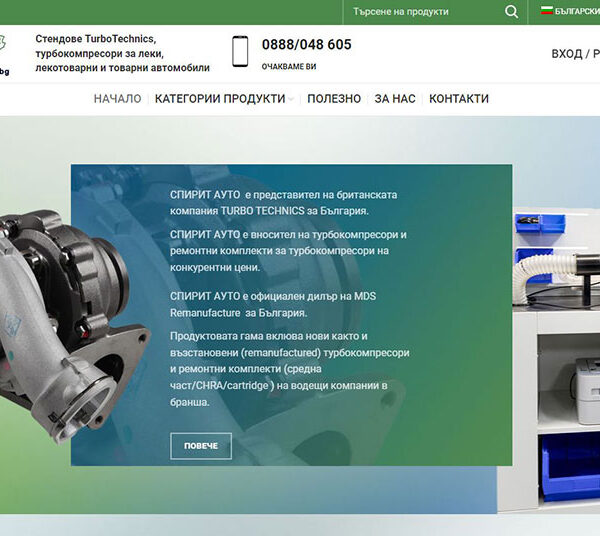This screenshot has height=560, width=600.
Task: Click the ОЧАКВАМЕ ВИ text below phone
Action: (288, 66)
